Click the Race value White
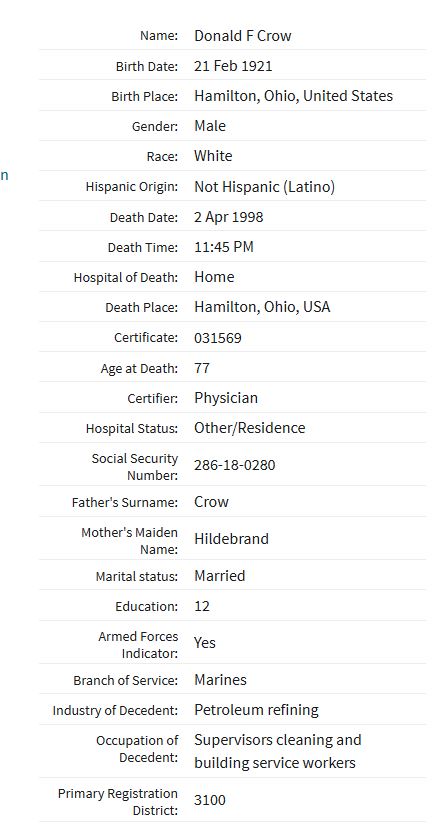Screen dimensions: 433x826 (x=213, y=156)
